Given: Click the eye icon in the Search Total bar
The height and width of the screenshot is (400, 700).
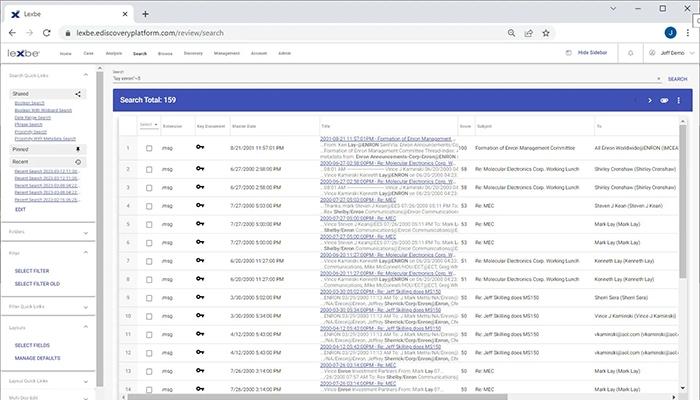Looking at the screenshot, I should (x=664, y=100).
